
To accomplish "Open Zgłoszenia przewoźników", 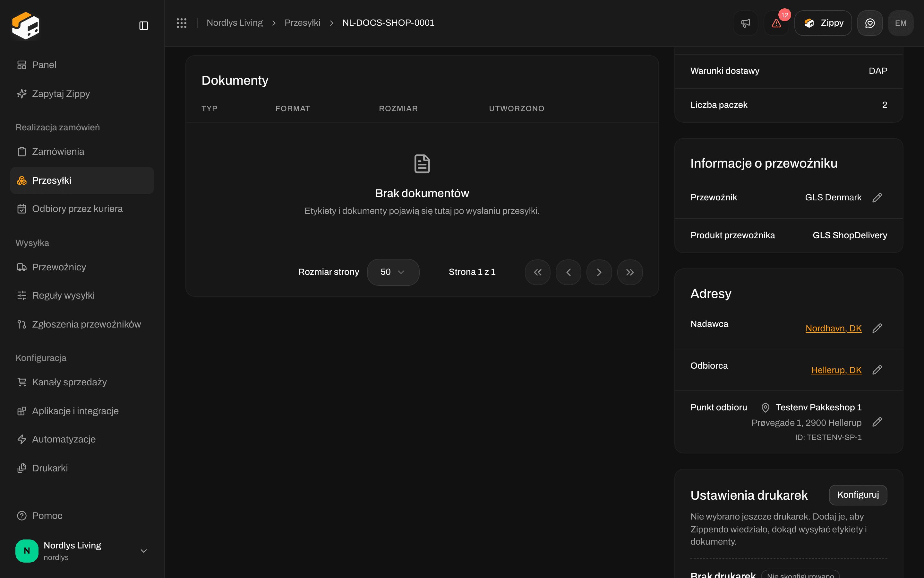I will coord(82,324).
